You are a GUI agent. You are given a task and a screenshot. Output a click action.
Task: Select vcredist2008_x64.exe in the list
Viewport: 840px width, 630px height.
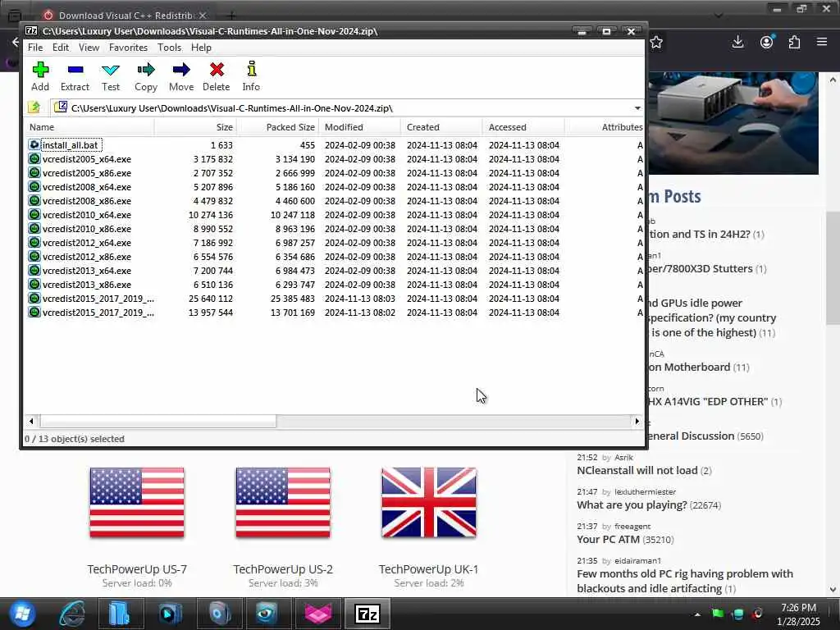tap(87, 187)
